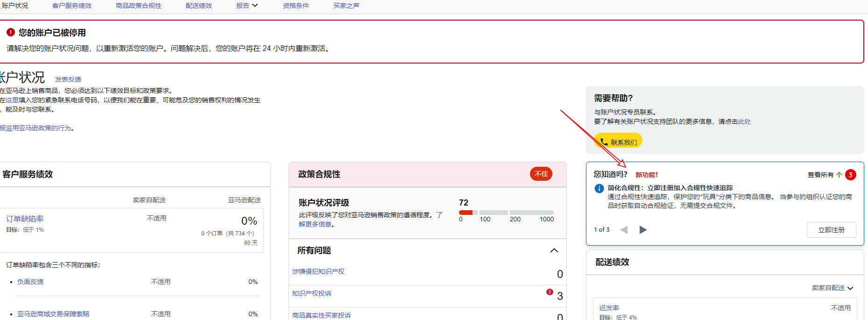Open the 订单缺陷率 link
The image size is (868, 320).
click(25, 219)
